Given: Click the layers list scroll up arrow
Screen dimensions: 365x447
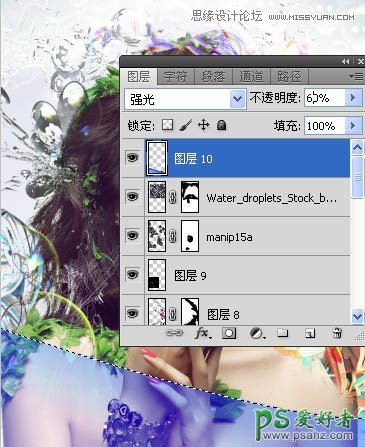Looking at the screenshot, I should click(x=357, y=148).
